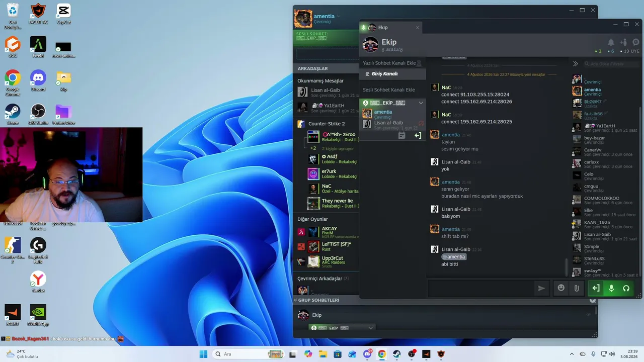Leave voice chat from the bottom control bar
644x362 pixels.
[596, 288]
